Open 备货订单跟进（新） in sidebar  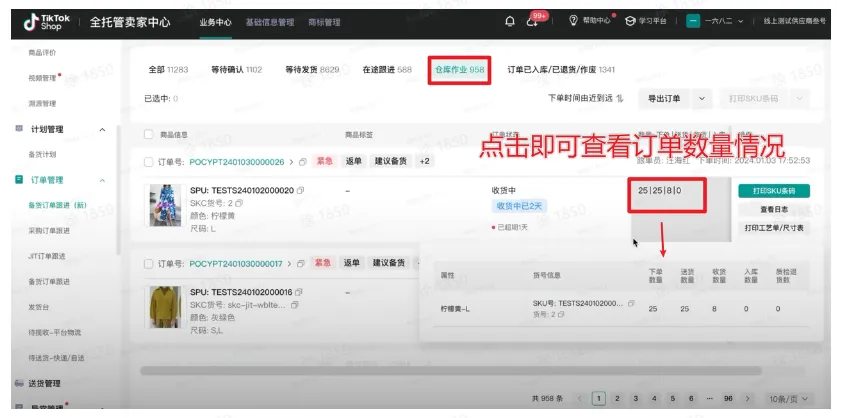coord(57,205)
